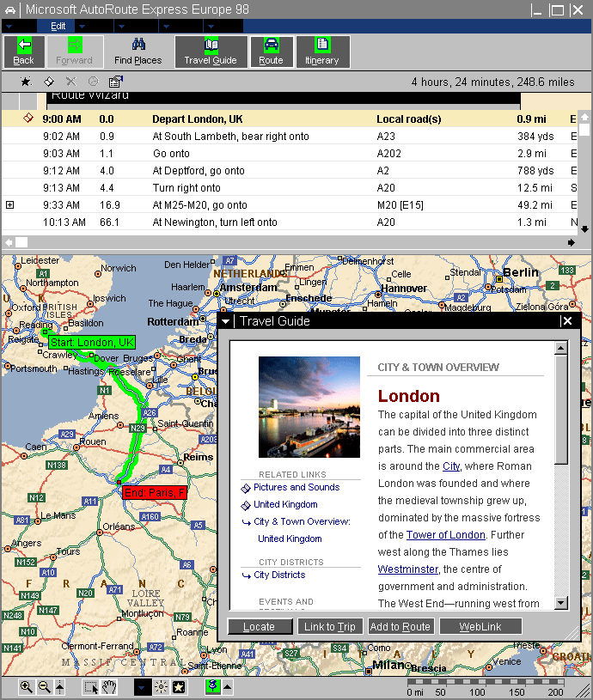Click the London waterfront photo thumbnail
Viewport: 593px width, 700px height.
[309, 407]
